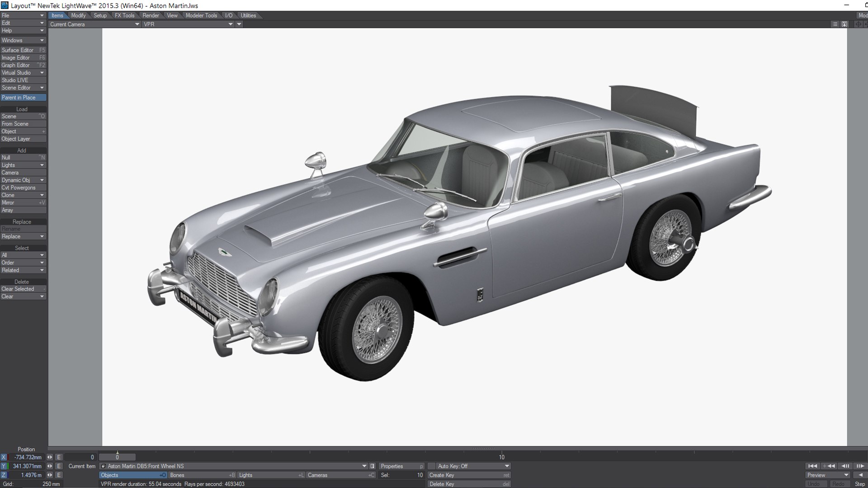868x488 pixels.
Task: Toggle the Z axis channel button
Action: pyautogui.click(x=4, y=475)
